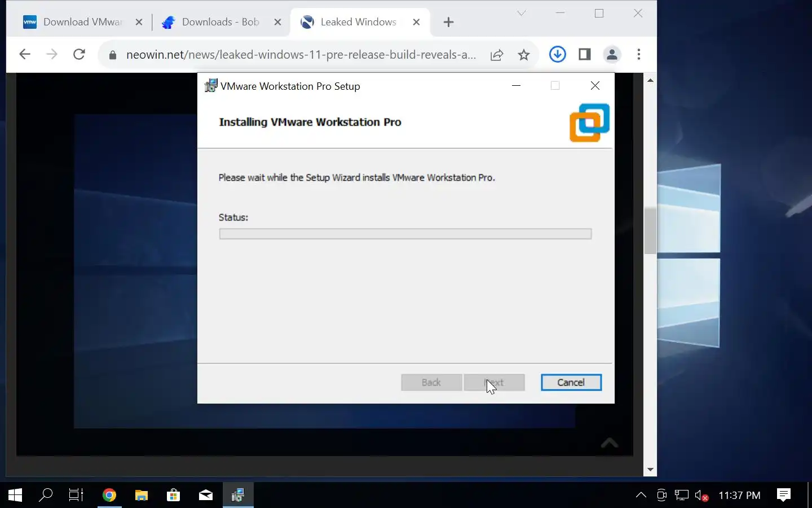Click the installer icon in taskbar

tap(238, 495)
